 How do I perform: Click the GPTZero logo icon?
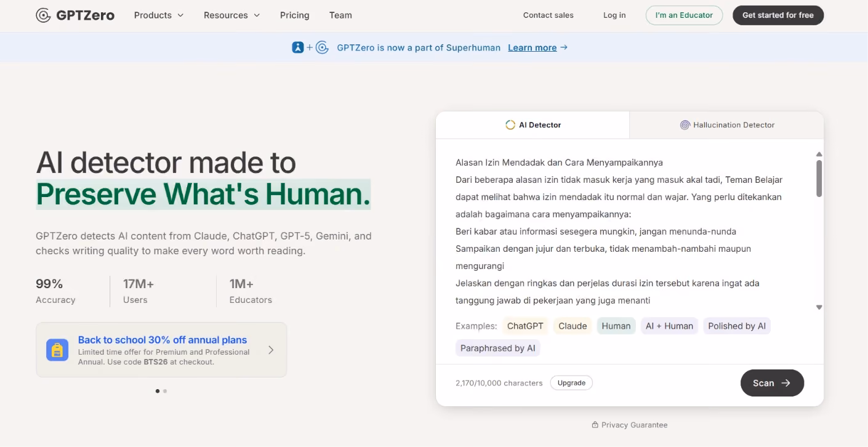[43, 15]
